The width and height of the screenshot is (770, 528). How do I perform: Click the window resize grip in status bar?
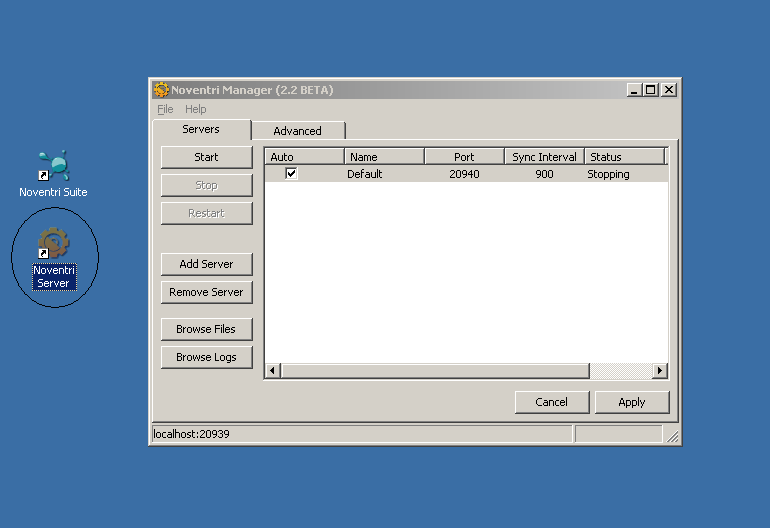coord(672,436)
